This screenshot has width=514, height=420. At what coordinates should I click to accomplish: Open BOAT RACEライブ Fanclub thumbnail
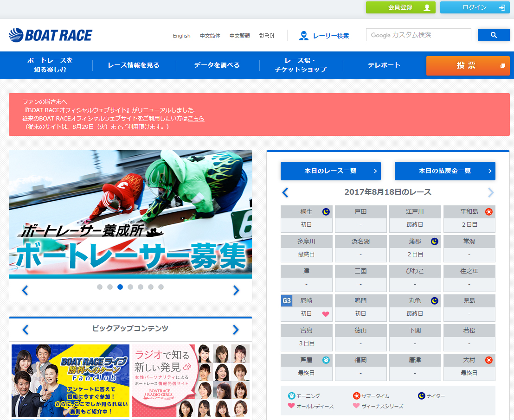coord(71,381)
